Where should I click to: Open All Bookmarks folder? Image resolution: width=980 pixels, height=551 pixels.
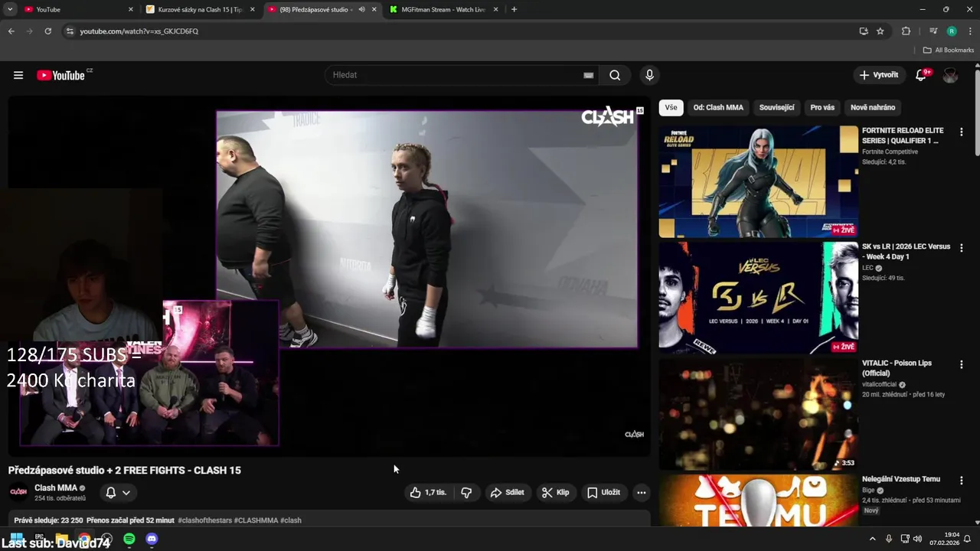948,50
